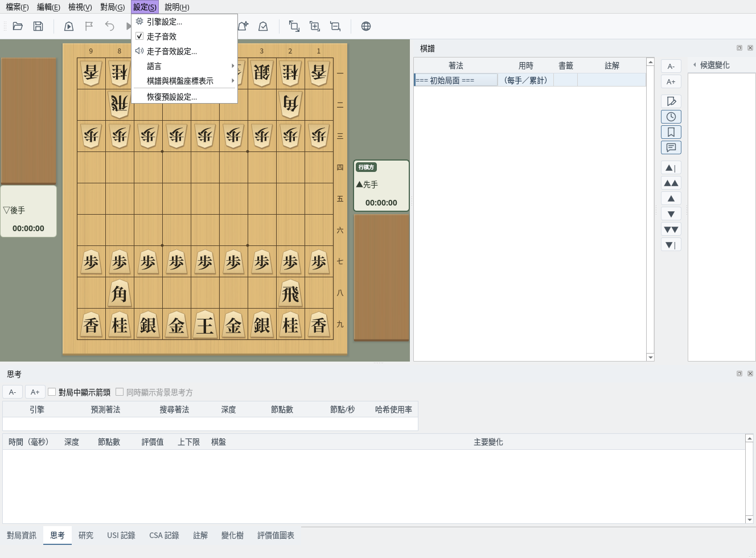Open file with the folder toolbar icon
Image resolution: width=756 pixels, height=558 pixels.
(18, 26)
